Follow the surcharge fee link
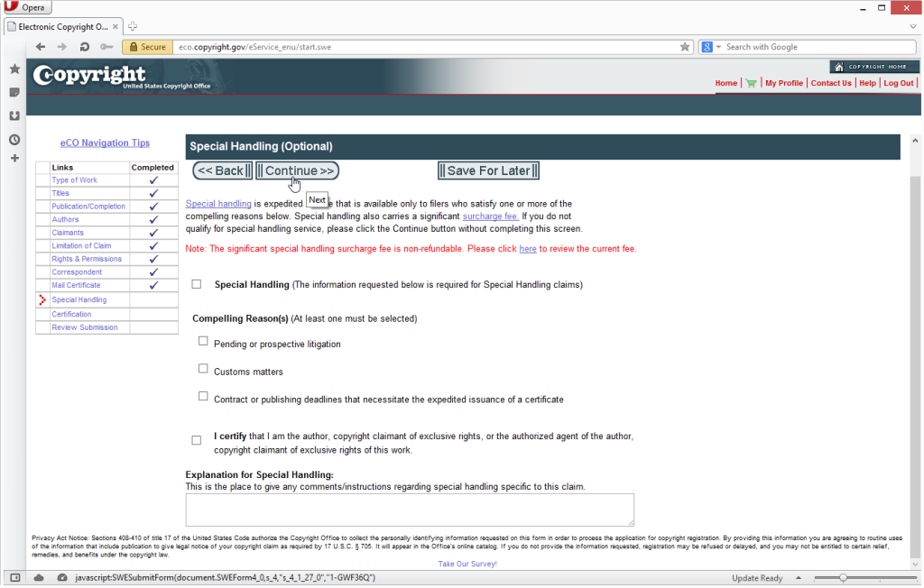Viewport: 924px width, 588px height. point(490,216)
